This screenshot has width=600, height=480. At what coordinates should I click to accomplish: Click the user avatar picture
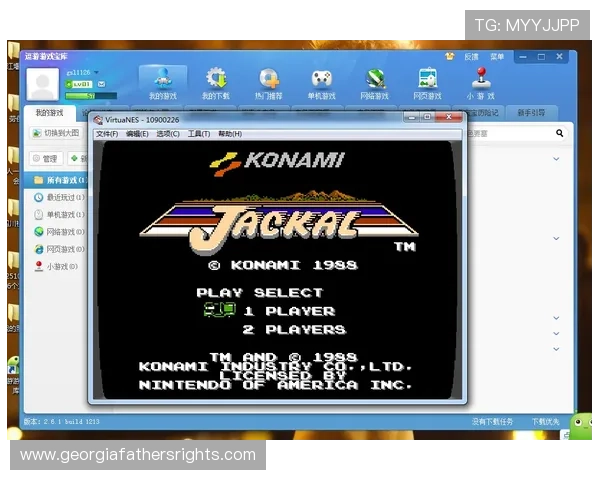click(x=42, y=84)
